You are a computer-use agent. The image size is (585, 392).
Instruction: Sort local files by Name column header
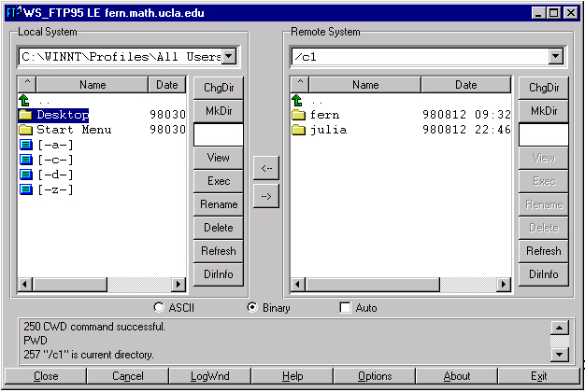(x=93, y=85)
